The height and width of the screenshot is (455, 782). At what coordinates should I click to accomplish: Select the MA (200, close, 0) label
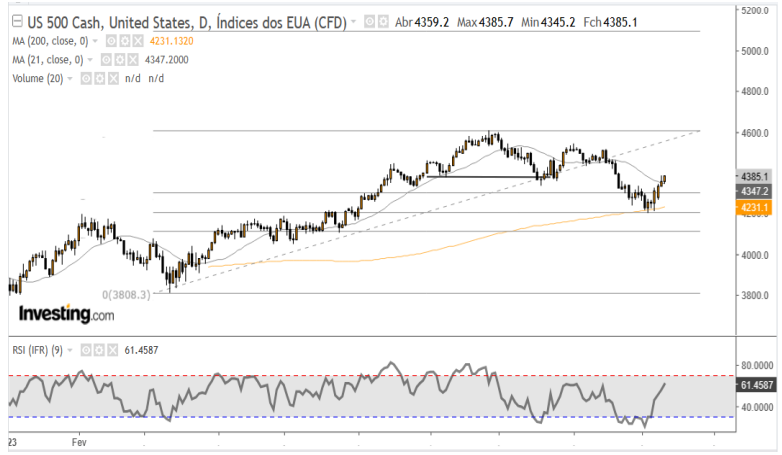coord(50,41)
